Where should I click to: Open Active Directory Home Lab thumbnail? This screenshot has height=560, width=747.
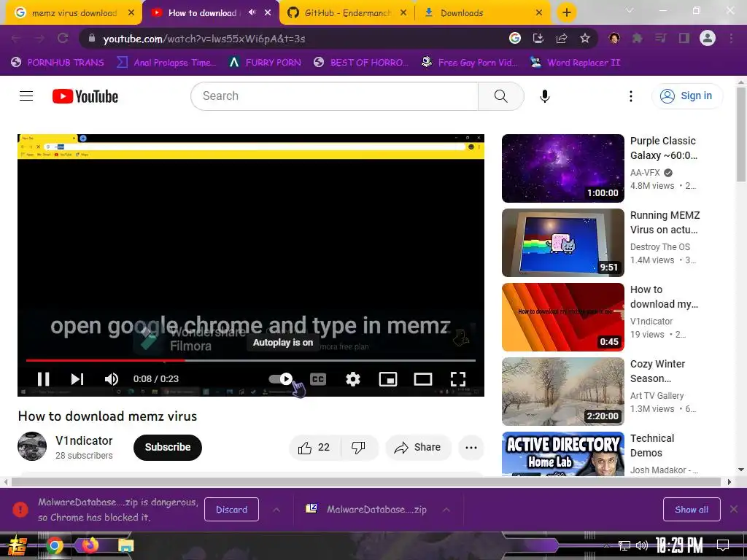(562, 454)
